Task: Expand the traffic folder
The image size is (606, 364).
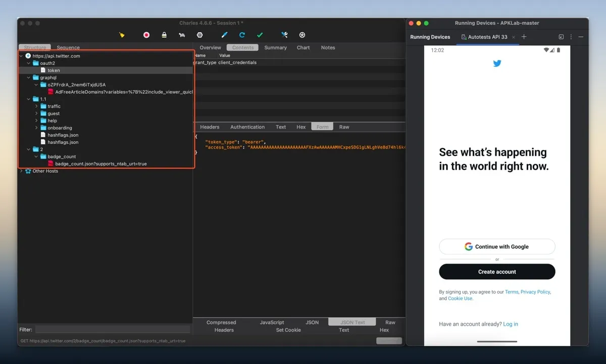Action: tap(36, 107)
